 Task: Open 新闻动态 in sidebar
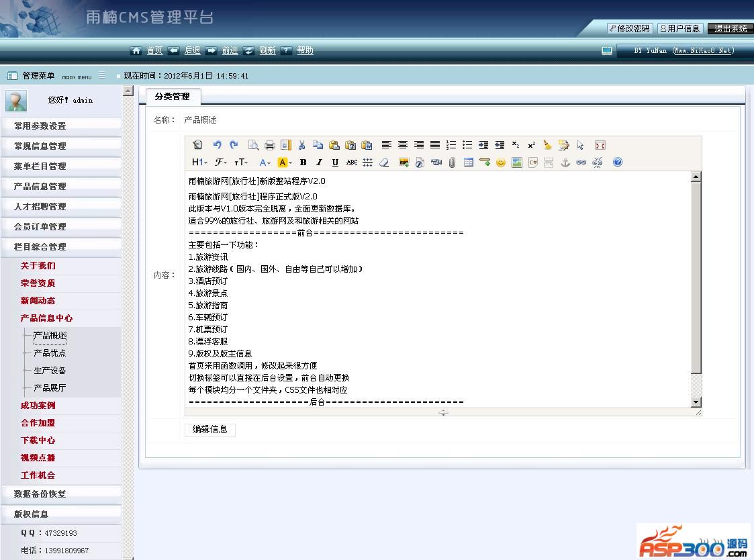click(x=38, y=300)
